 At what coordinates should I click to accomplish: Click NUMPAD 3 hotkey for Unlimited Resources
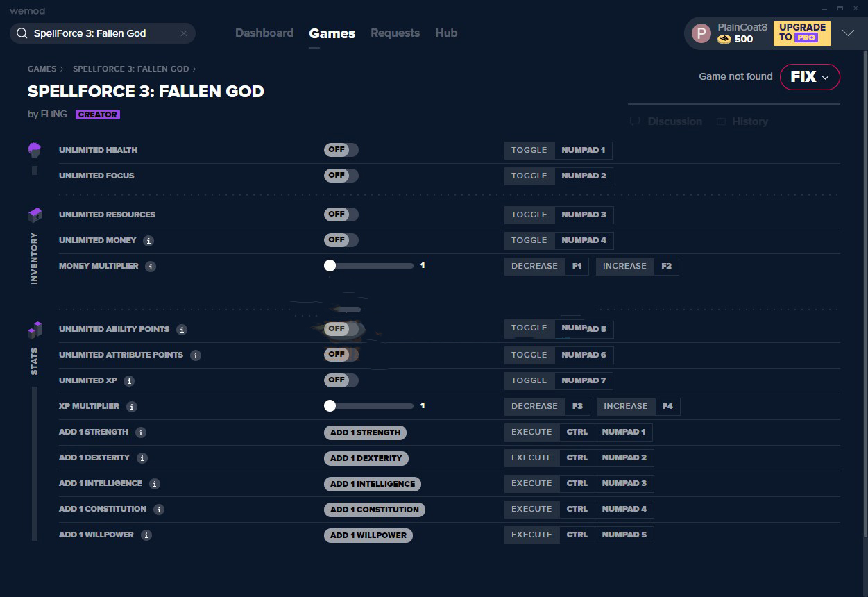click(584, 215)
